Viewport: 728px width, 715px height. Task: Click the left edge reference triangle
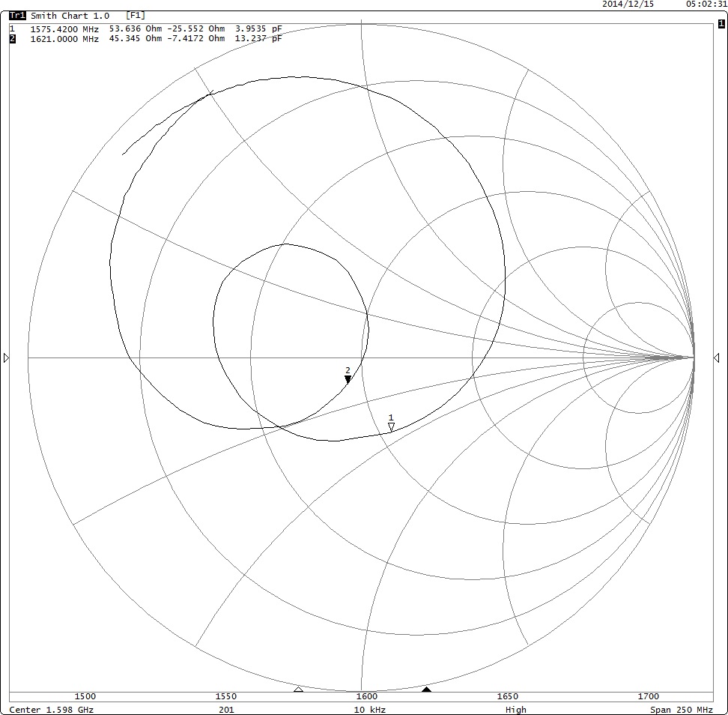pos(7,358)
